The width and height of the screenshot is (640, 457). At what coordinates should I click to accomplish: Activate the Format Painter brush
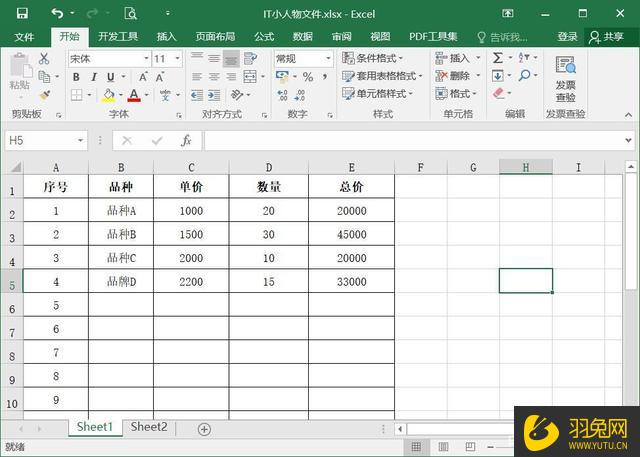coord(44,95)
